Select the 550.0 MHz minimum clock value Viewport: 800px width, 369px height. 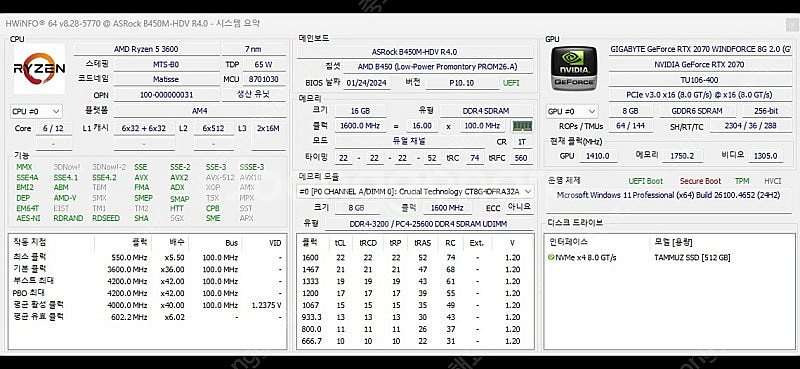click(x=130, y=258)
